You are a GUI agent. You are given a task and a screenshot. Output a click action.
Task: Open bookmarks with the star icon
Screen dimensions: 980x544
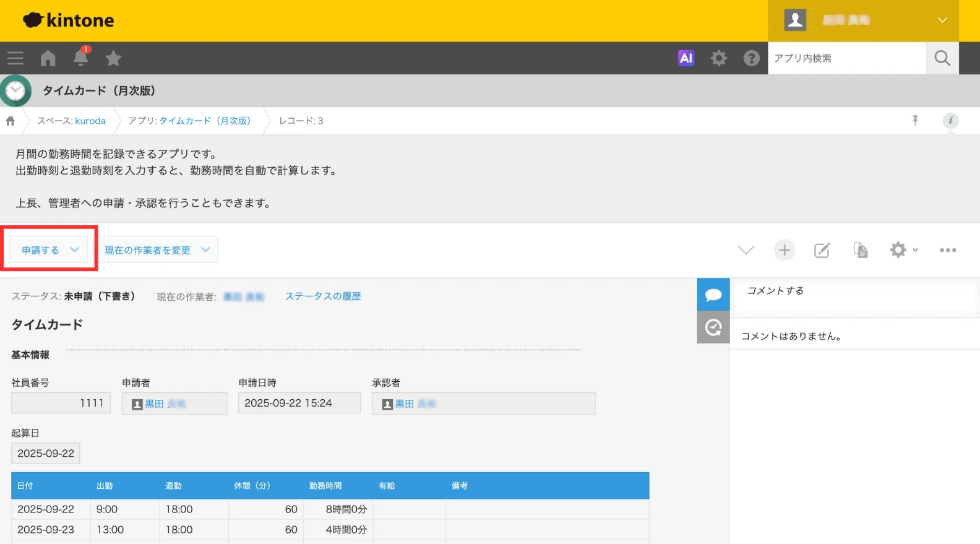[113, 58]
